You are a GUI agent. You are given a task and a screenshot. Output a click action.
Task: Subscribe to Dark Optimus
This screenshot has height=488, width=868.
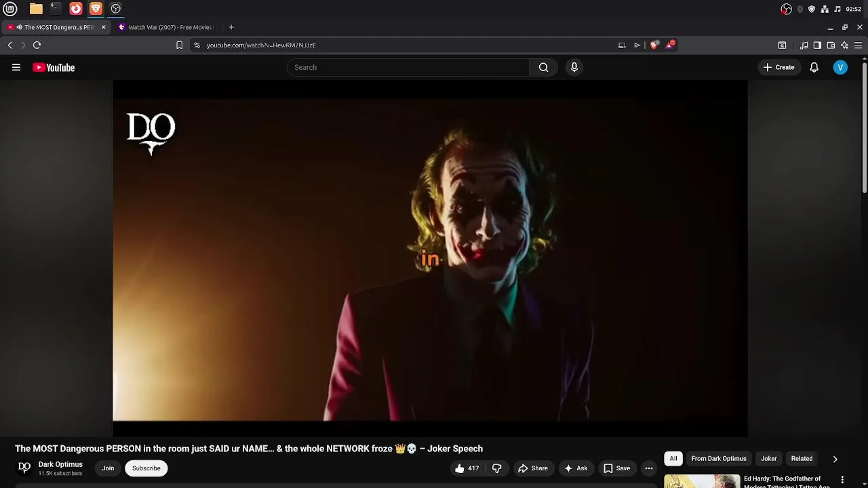[146, 468]
